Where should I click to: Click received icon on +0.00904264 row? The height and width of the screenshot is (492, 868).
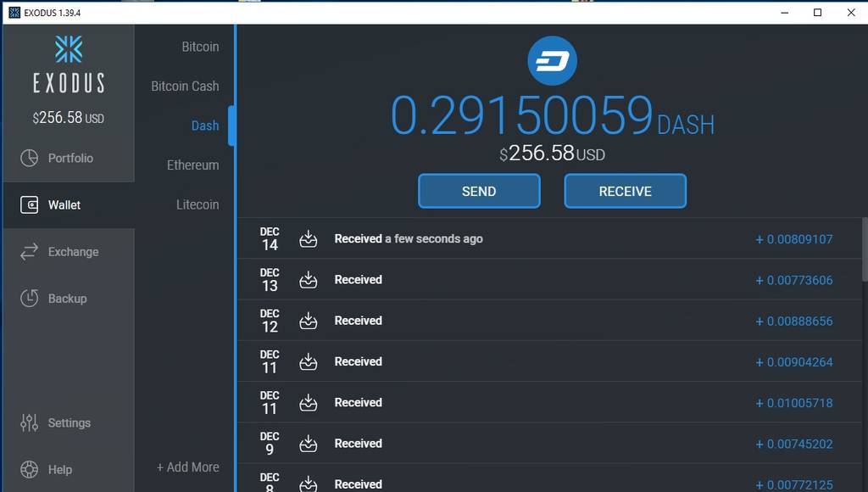click(309, 362)
